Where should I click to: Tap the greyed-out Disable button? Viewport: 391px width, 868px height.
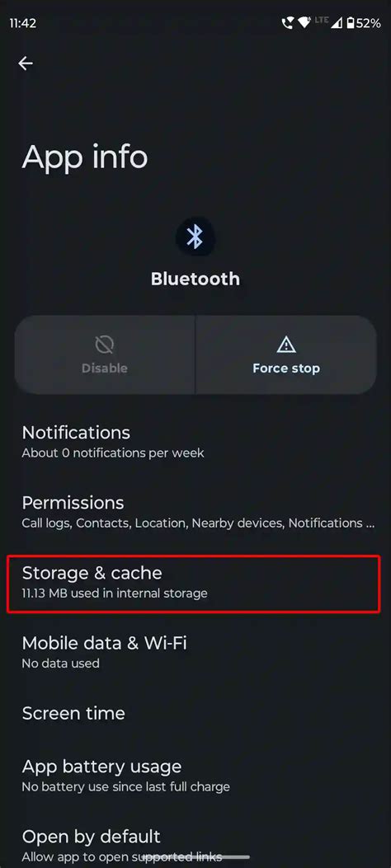click(105, 354)
